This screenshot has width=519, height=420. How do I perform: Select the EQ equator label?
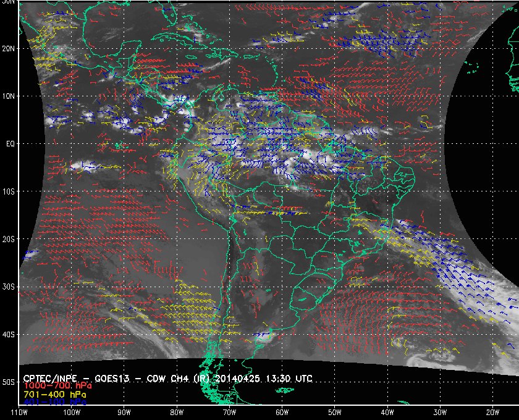pyautogui.click(x=11, y=145)
